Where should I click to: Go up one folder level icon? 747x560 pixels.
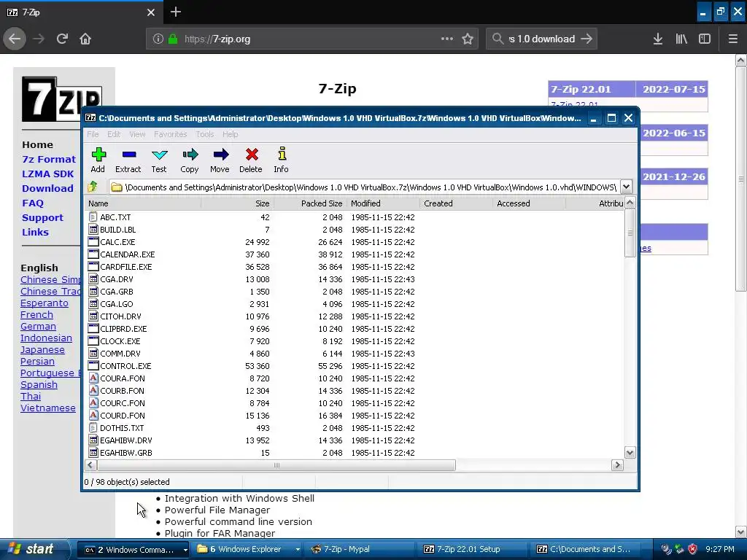[93, 187]
